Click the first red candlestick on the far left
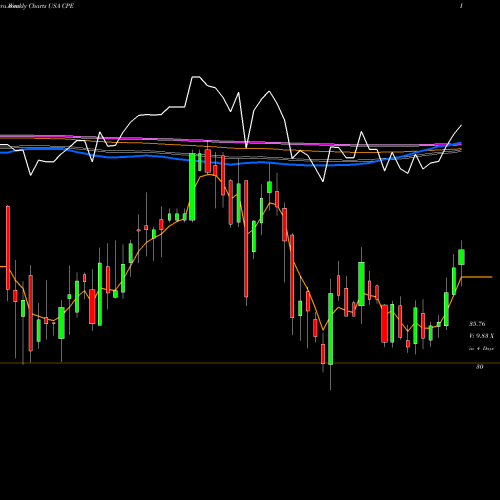The width and height of the screenshot is (500, 500). point(8,248)
